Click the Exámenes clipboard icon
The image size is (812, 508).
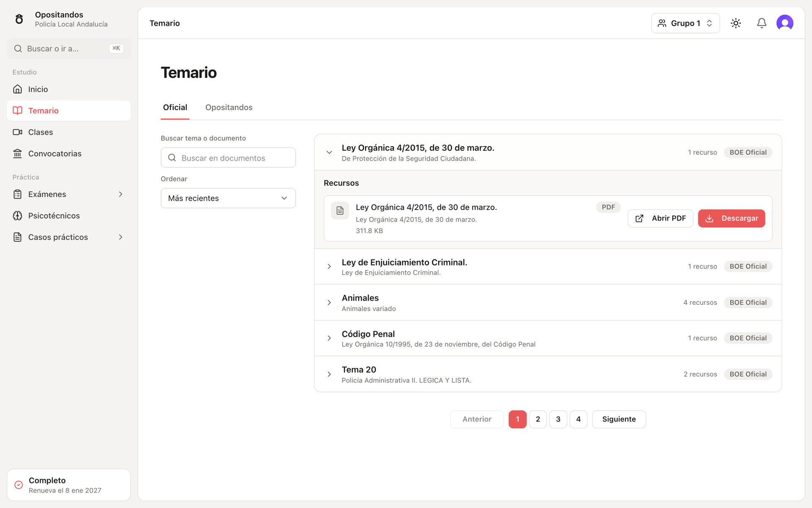click(17, 194)
